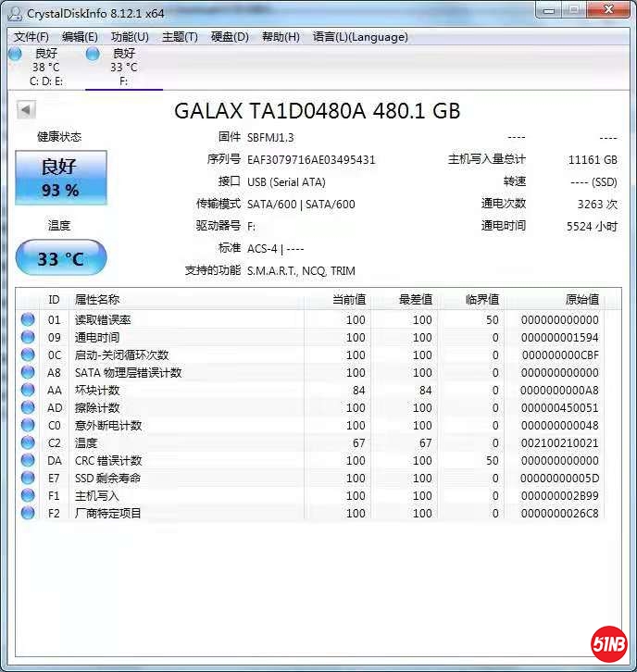Screen dimensions: 637x672
Task: Minimize the CrystalDiskInfo window
Action: click(549, 10)
